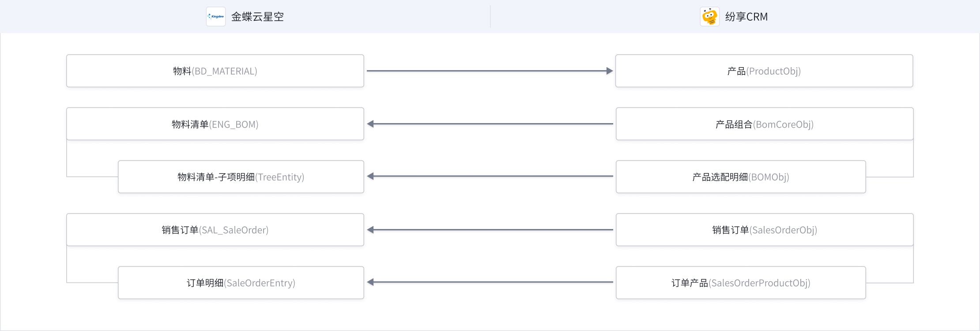This screenshot has height=331, width=980.
Task: Open the 产品组合(BomCoreObj) object box
Action: pyautogui.click(x=764, y=124)
